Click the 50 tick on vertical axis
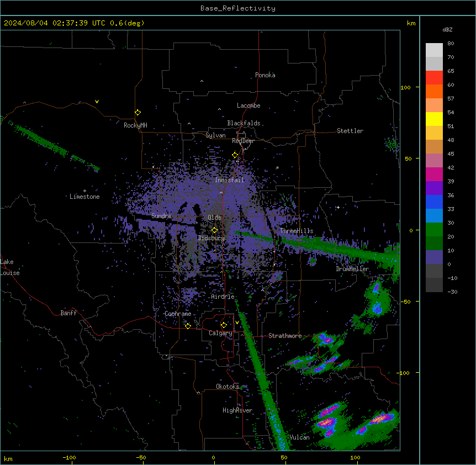476x465 pixels. pyautogui.click(x=408, y=158)
